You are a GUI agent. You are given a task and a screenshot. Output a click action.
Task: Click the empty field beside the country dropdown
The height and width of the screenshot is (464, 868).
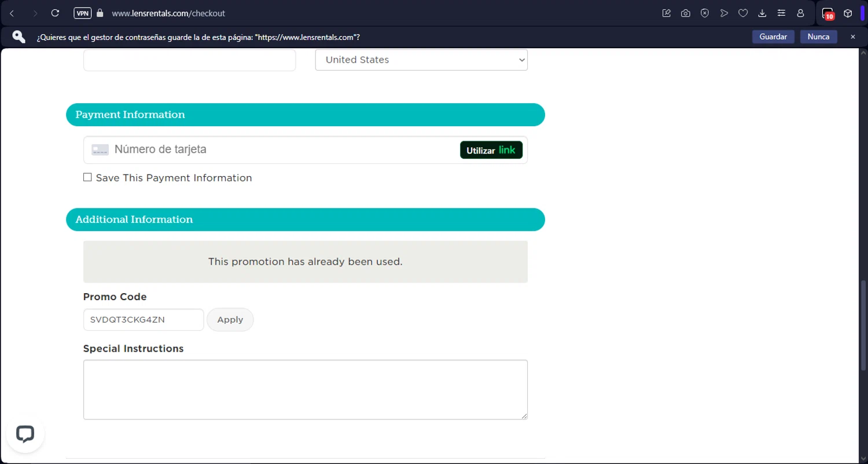tap(190, 60)
